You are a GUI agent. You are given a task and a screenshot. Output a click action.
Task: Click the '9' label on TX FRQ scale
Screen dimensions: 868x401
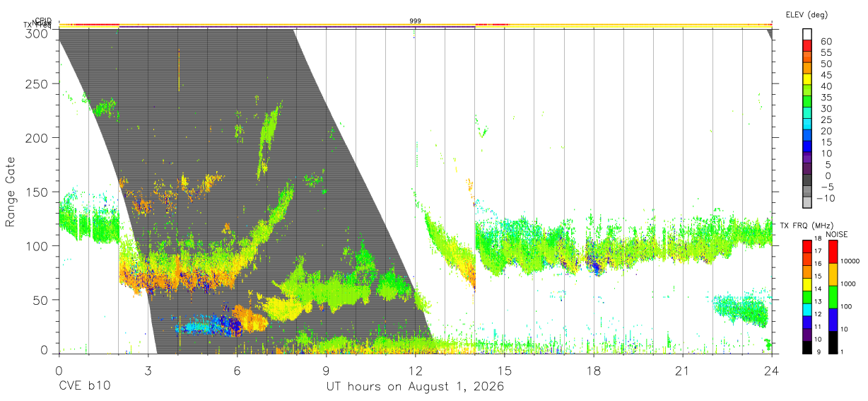[819, 352]
